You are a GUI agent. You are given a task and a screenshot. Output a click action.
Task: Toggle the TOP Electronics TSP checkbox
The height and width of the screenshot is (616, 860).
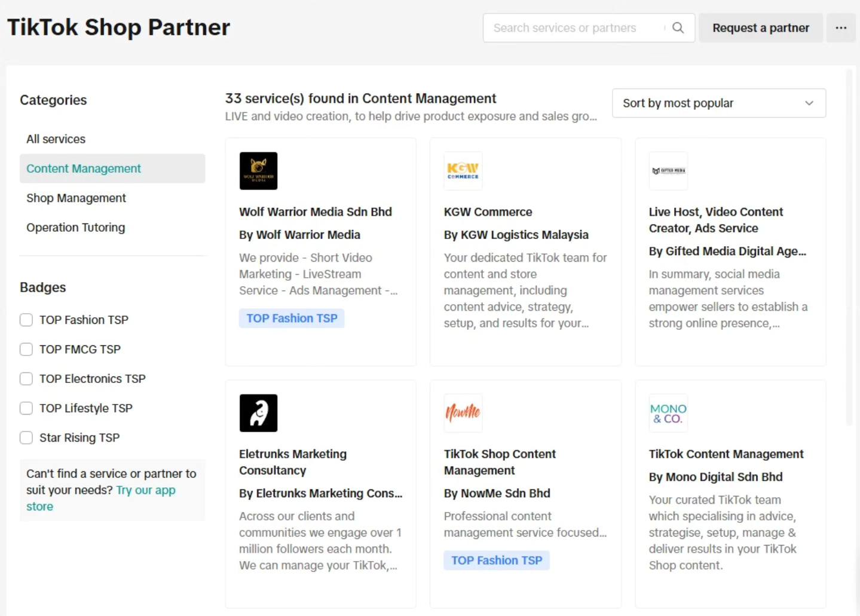pyautogui.click(x=26, y=379)
